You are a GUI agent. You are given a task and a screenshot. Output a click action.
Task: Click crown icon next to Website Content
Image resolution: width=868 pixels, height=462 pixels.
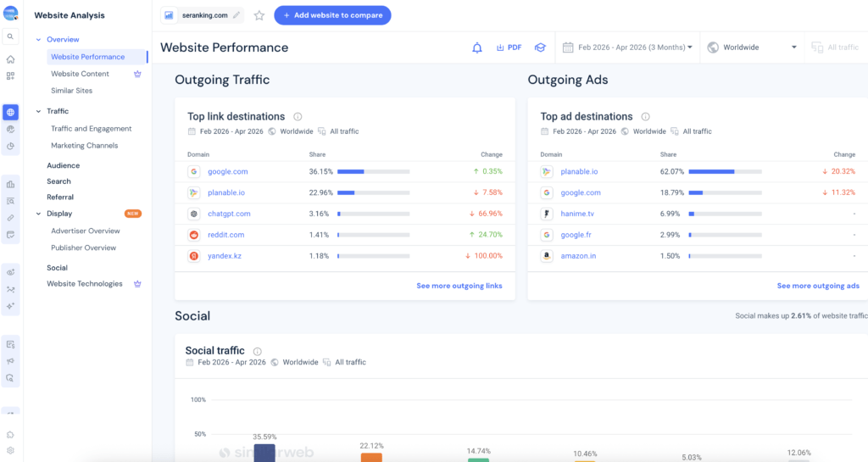coord(138,74)
